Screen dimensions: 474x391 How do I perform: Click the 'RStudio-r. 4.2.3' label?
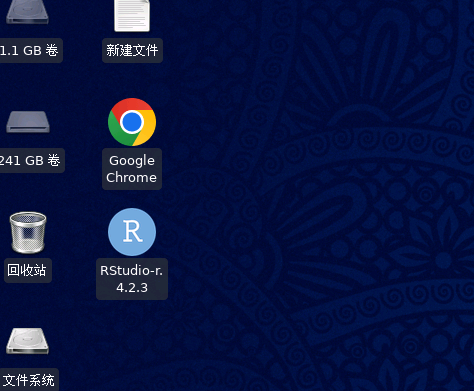(x=132, y=279)
